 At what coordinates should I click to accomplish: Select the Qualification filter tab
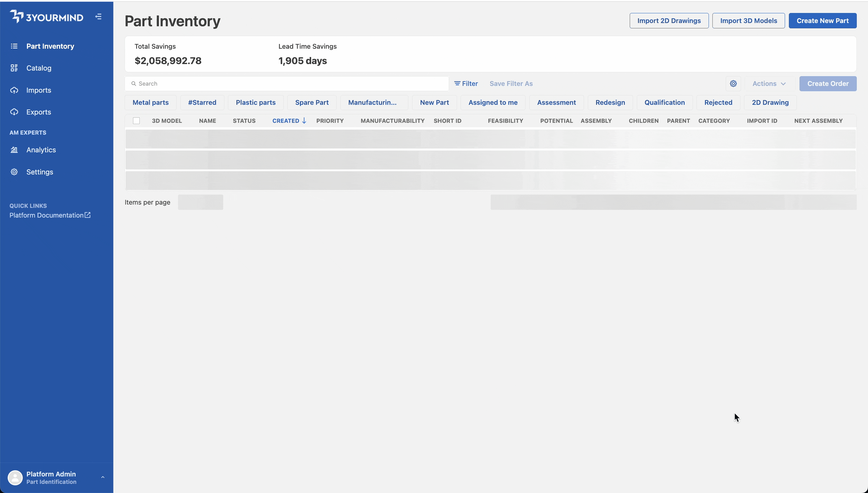(664, 103)
